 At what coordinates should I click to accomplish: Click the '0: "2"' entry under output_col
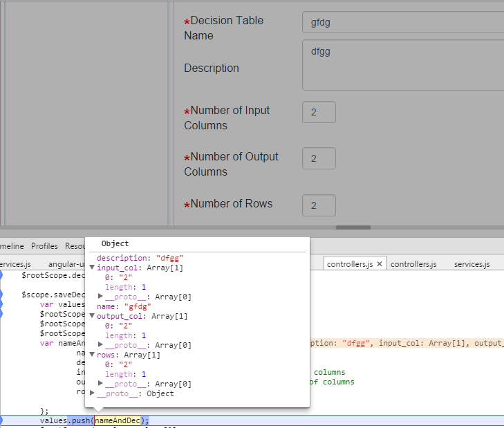pyautogui.click(x=119, y=326)
